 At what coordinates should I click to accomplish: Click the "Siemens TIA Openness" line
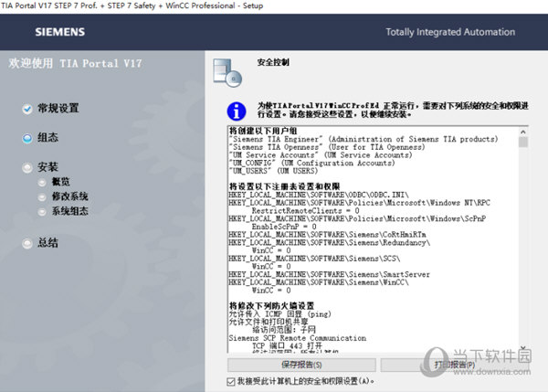pyautogui.click(x=327, y=147)
